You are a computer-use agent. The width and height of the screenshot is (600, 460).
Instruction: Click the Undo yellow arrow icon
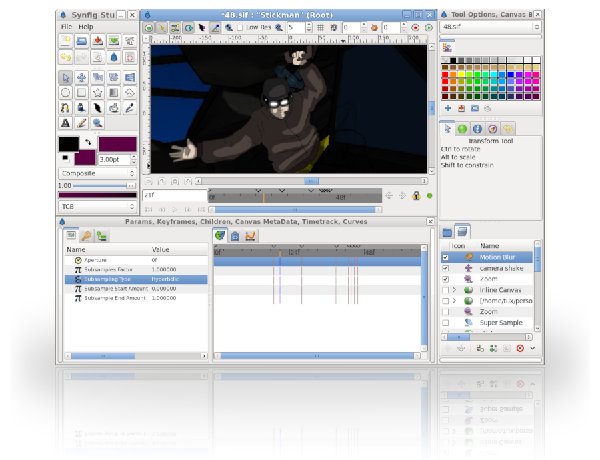tap(65, 57)
